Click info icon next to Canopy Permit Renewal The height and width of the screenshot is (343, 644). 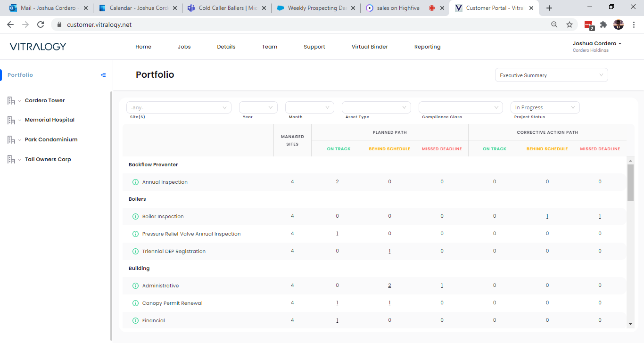coord(135,303)
